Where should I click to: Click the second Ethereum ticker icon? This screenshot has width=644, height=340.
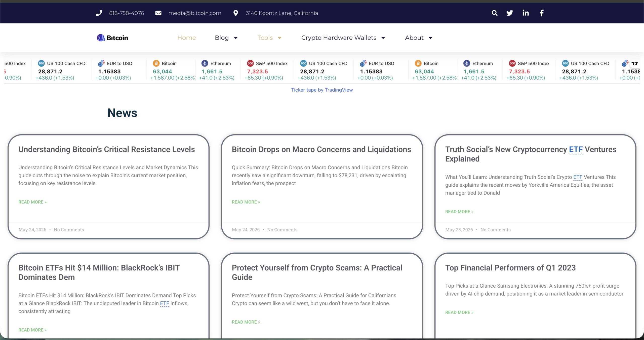tap(467, 63)
